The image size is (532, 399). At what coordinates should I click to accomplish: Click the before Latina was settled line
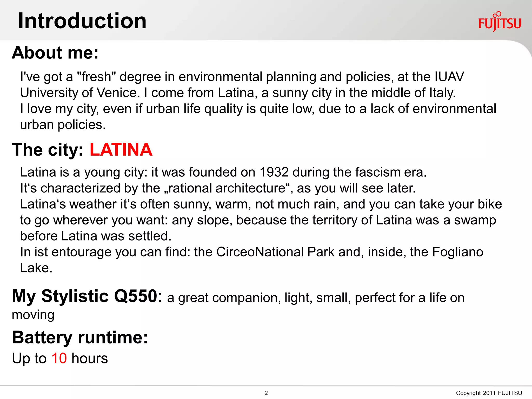(x=96, y=236)
